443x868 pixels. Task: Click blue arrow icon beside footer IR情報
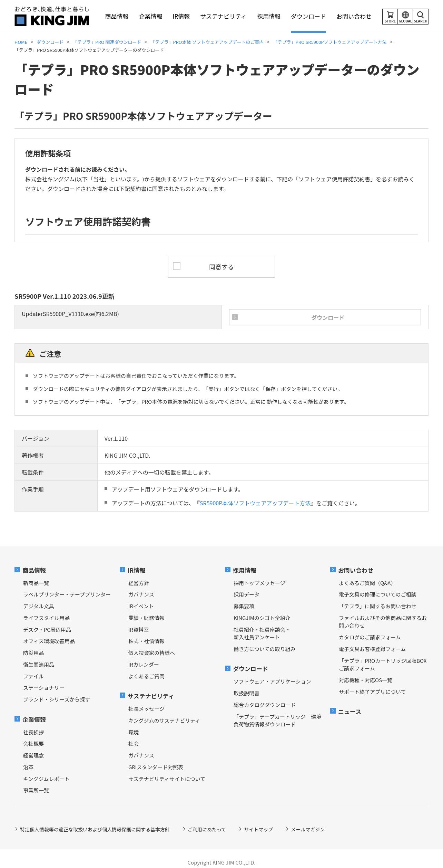pos(122,570)
